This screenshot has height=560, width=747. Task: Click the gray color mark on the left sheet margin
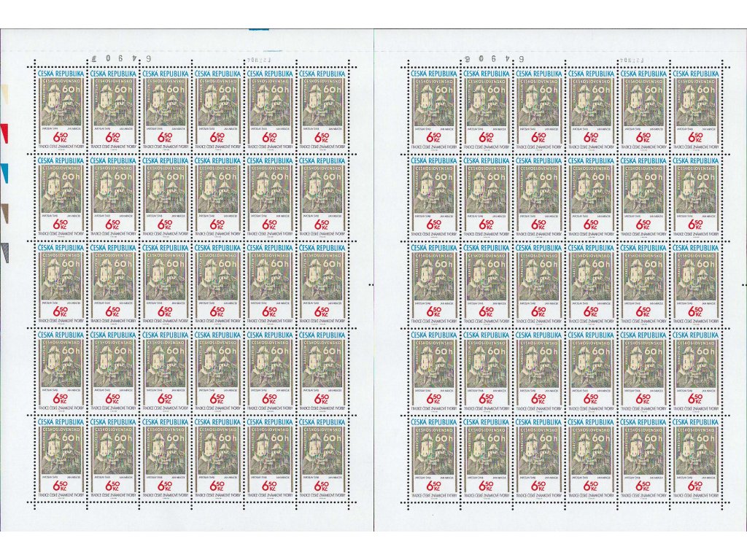(x=5, y=252)
